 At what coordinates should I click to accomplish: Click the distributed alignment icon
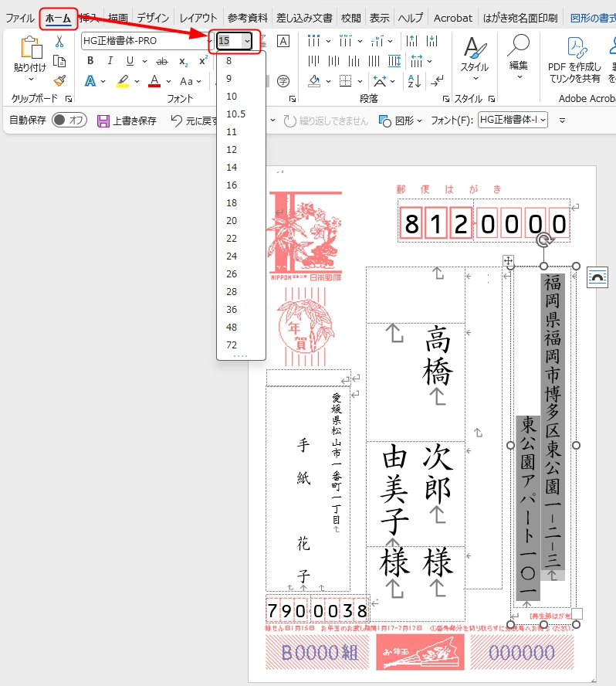(394, 61)
